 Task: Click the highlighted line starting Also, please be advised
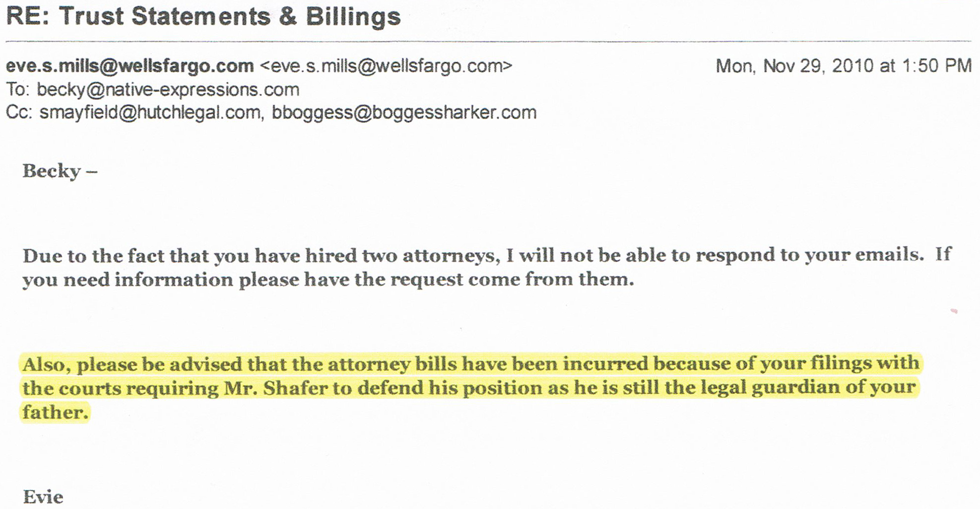(x=471, y=364)
